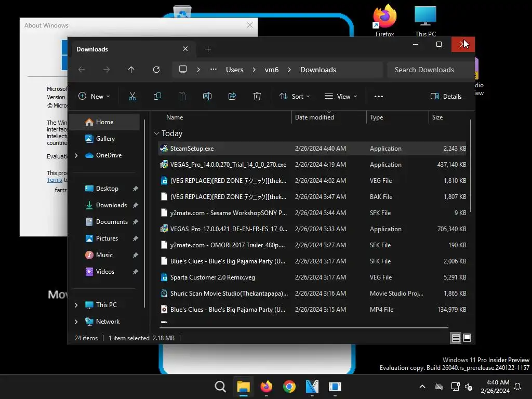
Task: Click the PC monitor icon in address bar
Action: (183, 70)
